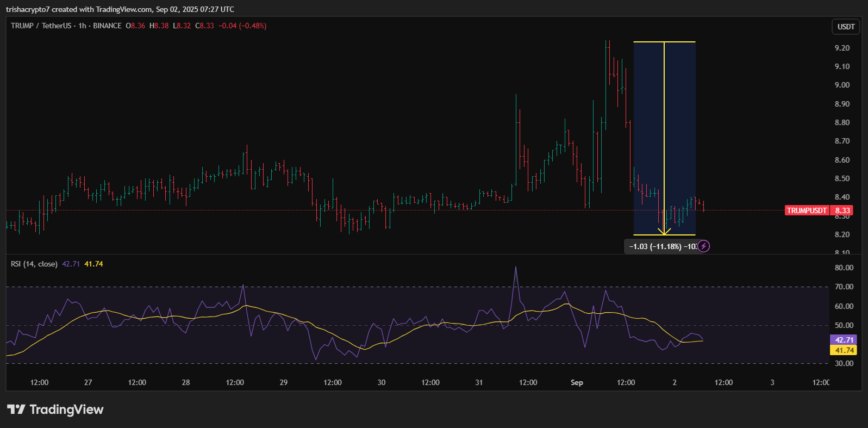
Task: Click the 9.20 price axis label
Action: point(842,48)
